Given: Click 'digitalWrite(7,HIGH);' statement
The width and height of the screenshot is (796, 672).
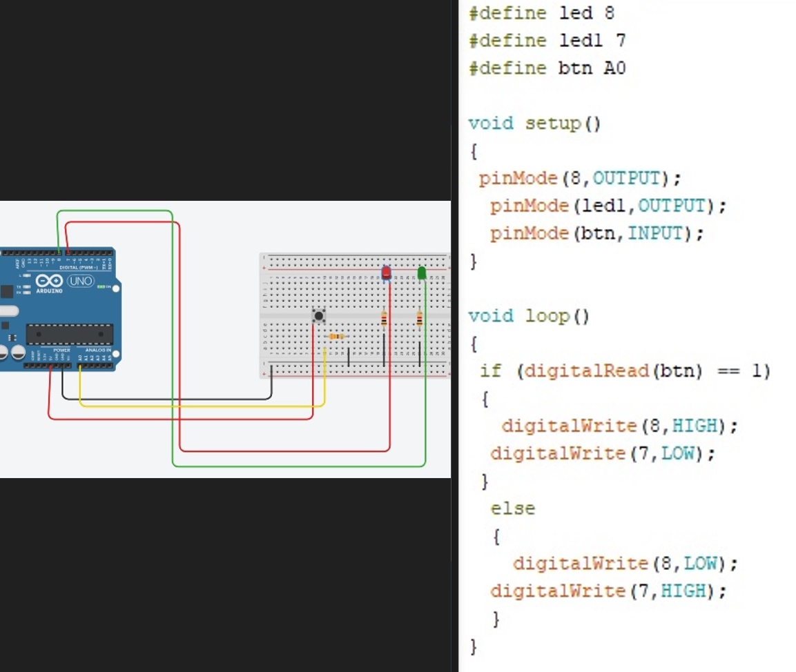Looking at the screenshot, I should [608, 591].
